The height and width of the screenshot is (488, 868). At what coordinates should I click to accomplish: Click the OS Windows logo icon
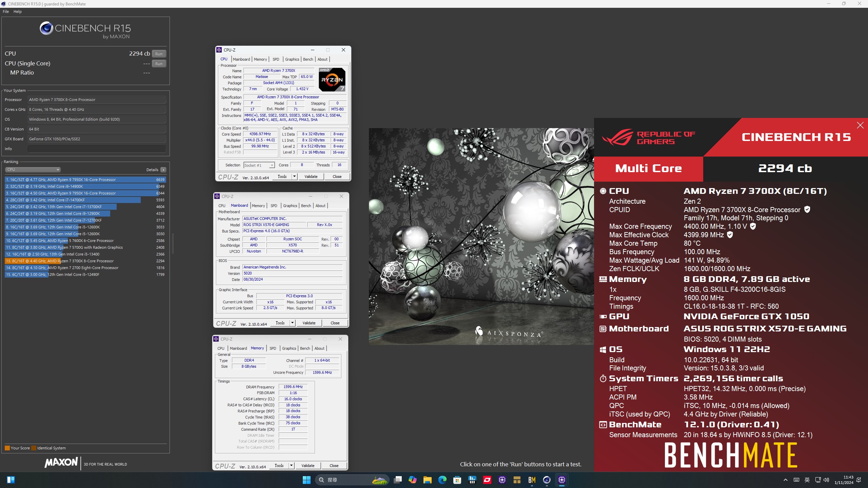603,349
